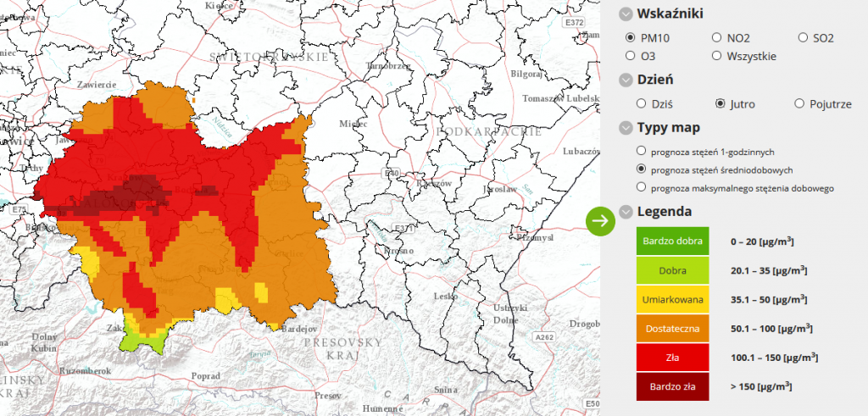Choose the Dziś day option

point(641,103)
